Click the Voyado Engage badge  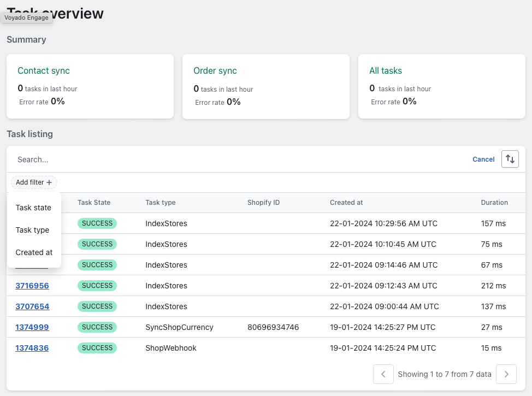point(26,17)
